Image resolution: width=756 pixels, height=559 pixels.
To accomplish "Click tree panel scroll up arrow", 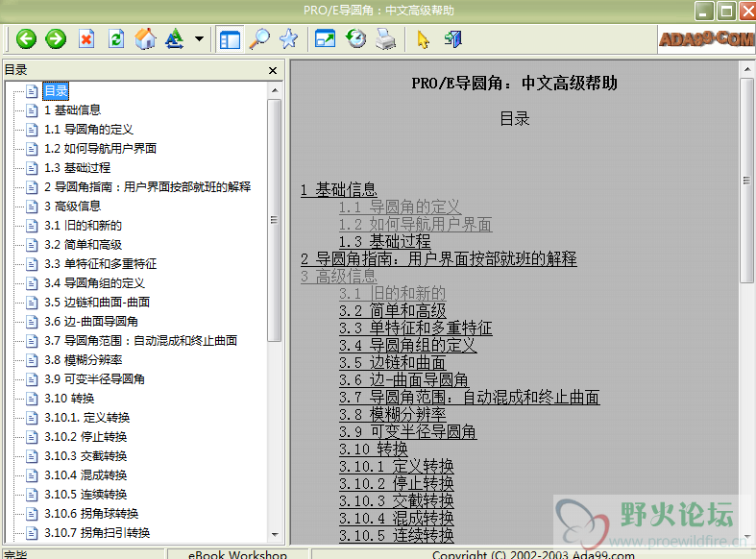I will click(275, 90).
